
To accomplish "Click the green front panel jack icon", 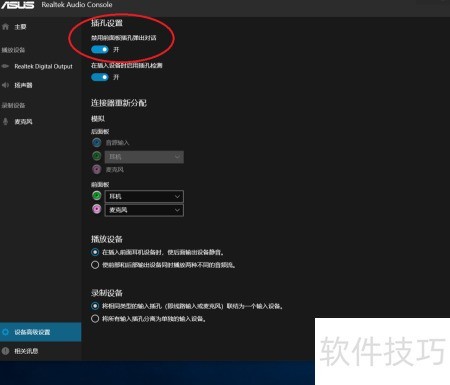I will click(x=97, y=196).
